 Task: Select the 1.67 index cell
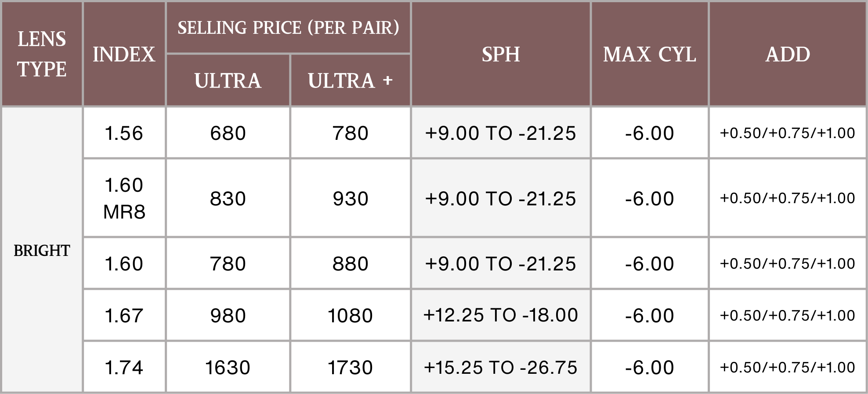point(124,315)
